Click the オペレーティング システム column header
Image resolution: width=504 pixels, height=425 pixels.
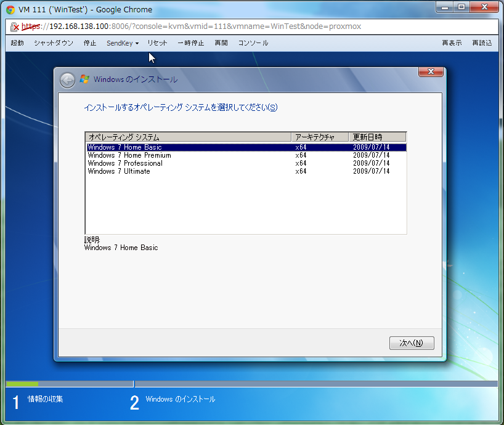tap(189, 137)
